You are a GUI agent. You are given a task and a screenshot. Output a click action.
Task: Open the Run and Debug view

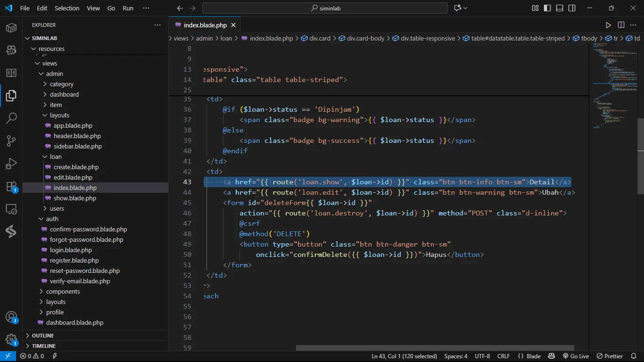click(x=11, y=164)
